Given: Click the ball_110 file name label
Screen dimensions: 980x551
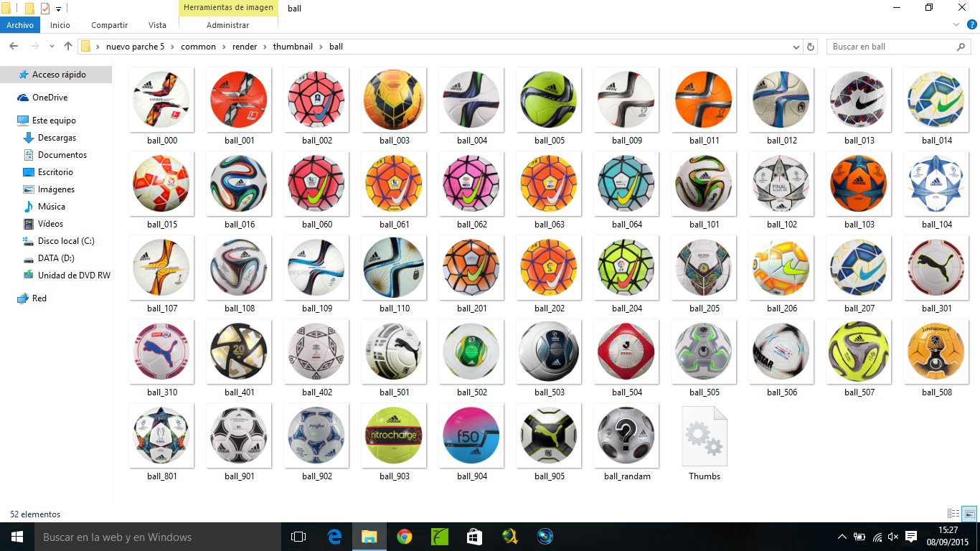Looking at the screenshot, I should pyautogui.click(x=395, y=309).
